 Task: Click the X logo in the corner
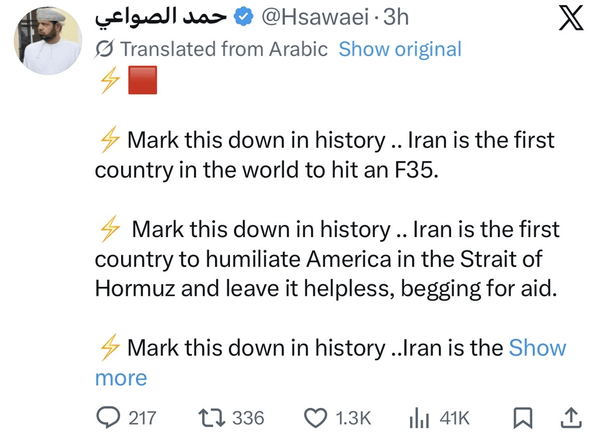(x=569, y=20)
